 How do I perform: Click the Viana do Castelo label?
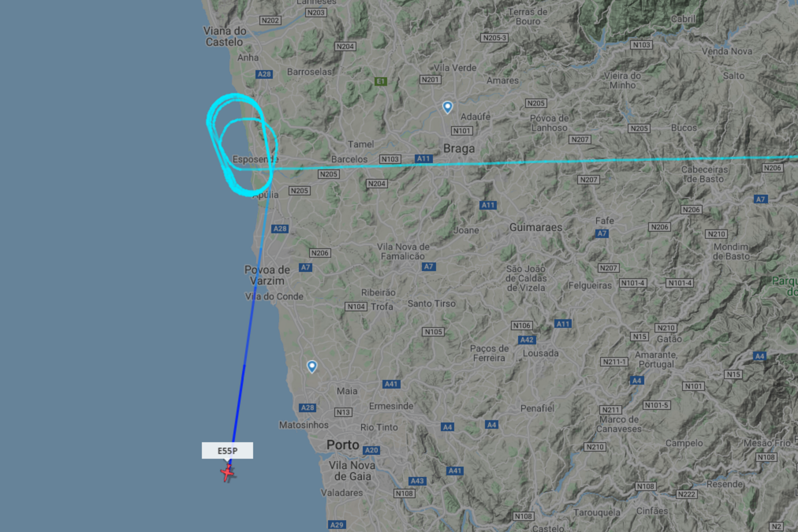(x=225, y=36)
